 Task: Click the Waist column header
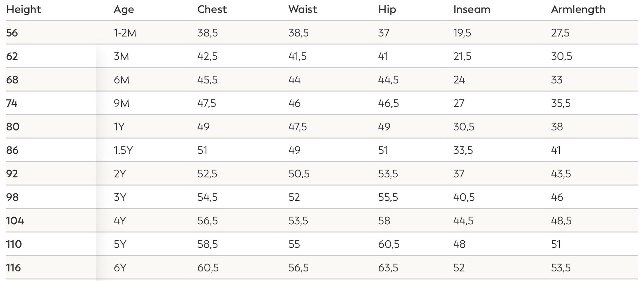pos(303,9)
